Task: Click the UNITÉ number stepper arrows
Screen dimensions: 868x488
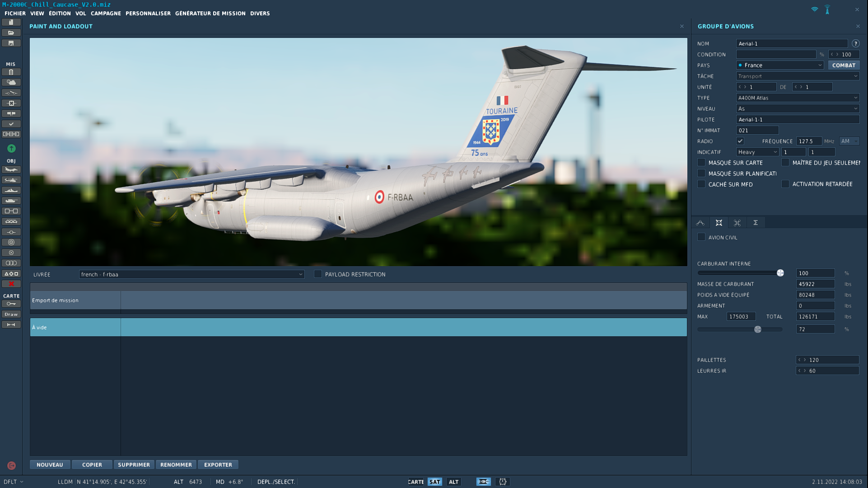Action: tap(743, 87)
